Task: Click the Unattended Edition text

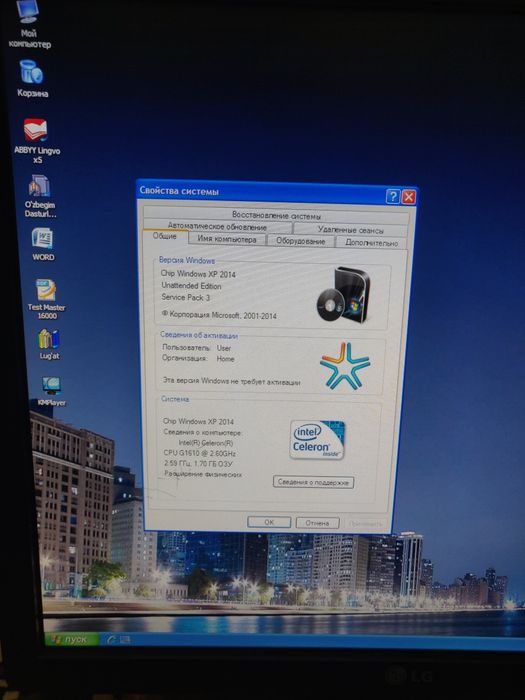Action: point(191,286)
